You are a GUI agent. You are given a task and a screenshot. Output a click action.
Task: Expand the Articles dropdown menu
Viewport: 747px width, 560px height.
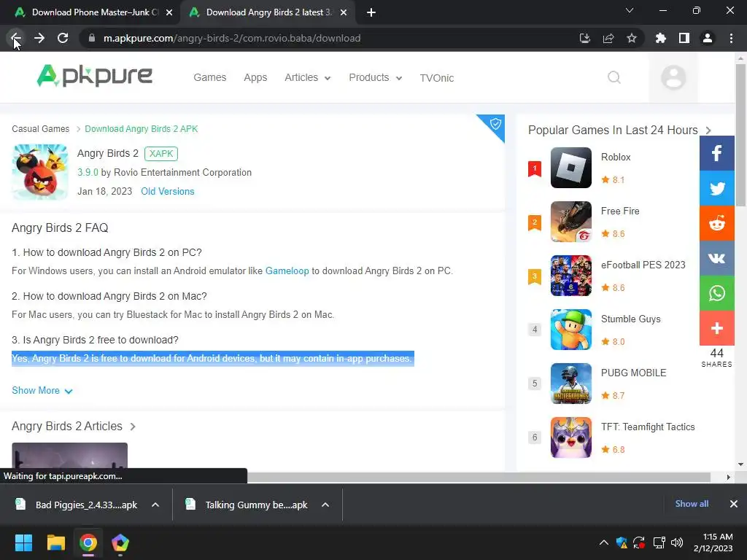tap(307, 77)
